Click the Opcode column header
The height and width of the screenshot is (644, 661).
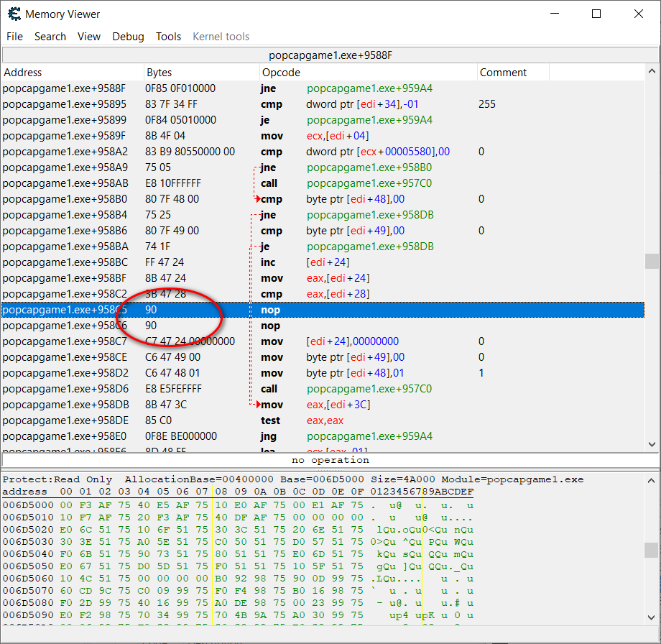click(x=369, y=73)
